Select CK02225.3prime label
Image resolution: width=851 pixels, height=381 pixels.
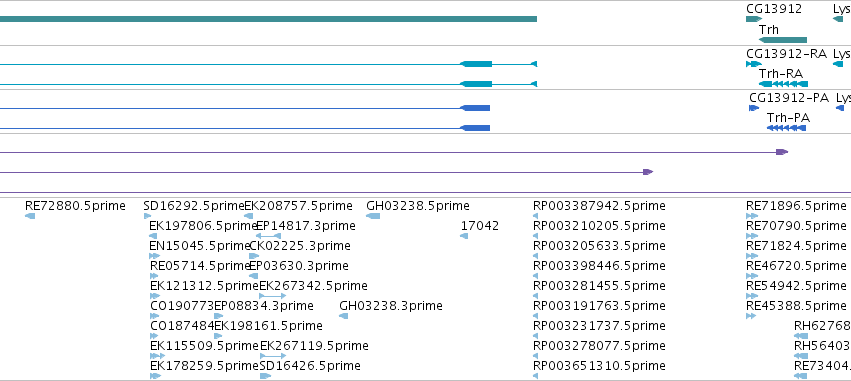(300, 246)
